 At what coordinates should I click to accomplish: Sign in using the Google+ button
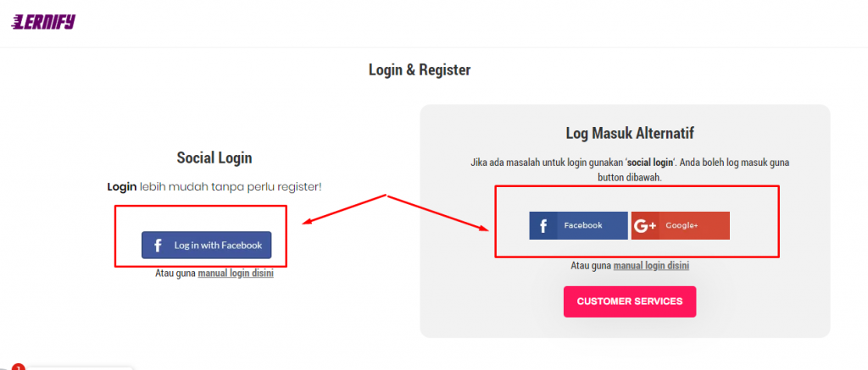tap(681, 226)
